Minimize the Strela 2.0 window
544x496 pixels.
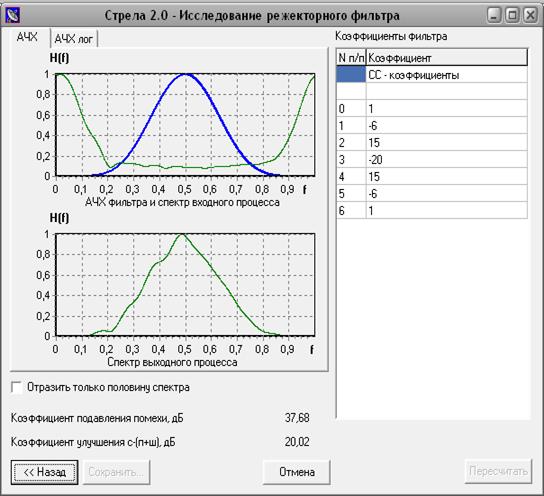point(494,15)
